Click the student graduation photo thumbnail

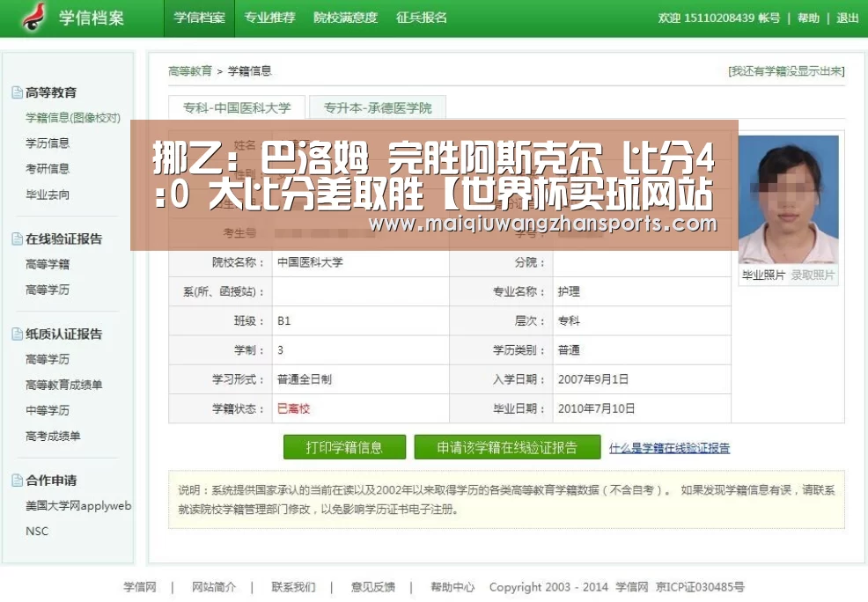[788, 199]
